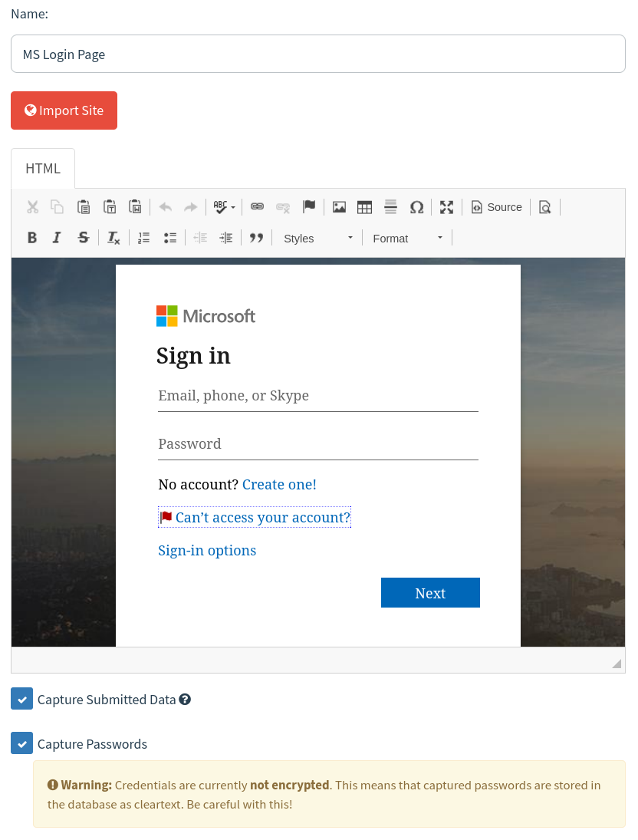Click help icon beside Capture Submitted Data

[185, 699]
